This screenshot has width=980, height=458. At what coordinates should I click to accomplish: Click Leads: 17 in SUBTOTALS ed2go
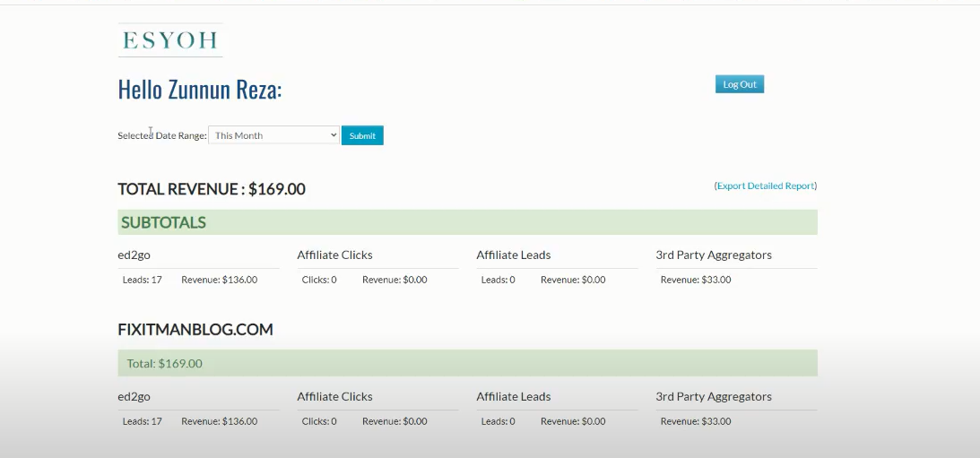coord(143,280)
